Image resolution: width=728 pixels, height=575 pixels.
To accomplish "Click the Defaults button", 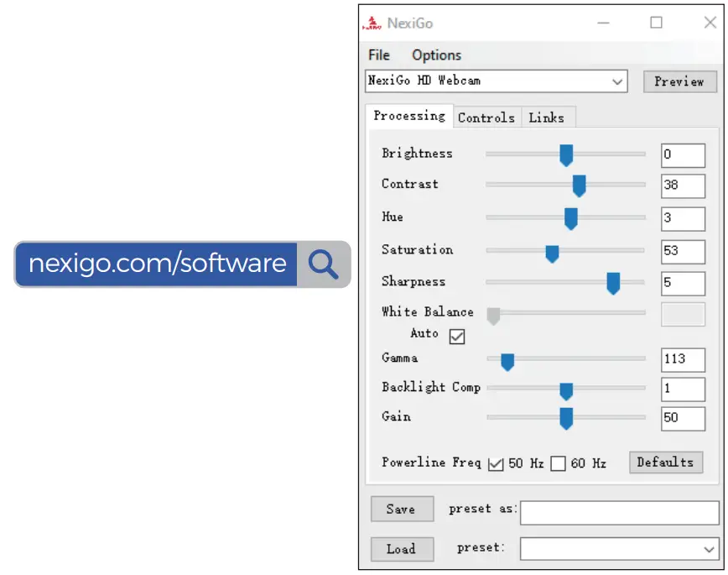I will (x=666, y=462).
